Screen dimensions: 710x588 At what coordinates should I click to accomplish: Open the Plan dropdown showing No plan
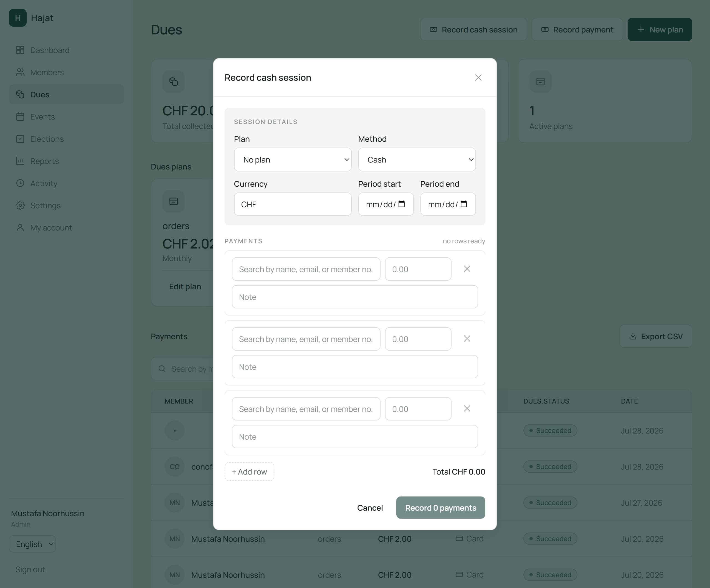click(x=292, y=159)
